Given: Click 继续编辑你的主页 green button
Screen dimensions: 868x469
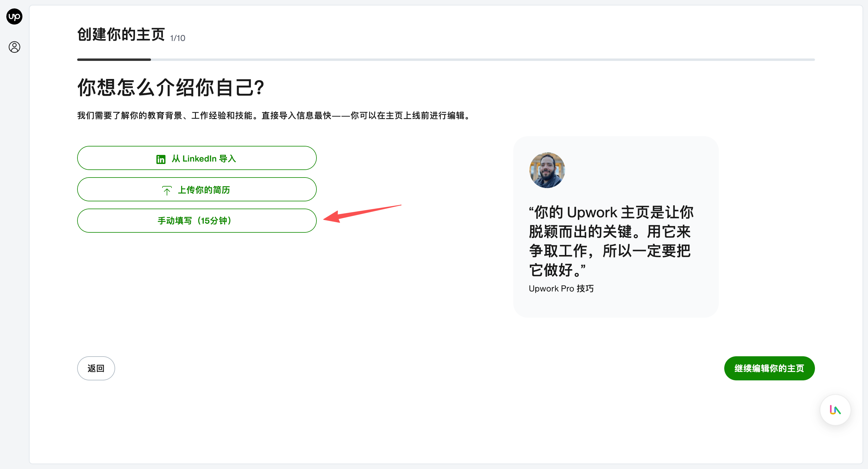Looking at the screenshot, I should tap(769, 368).
